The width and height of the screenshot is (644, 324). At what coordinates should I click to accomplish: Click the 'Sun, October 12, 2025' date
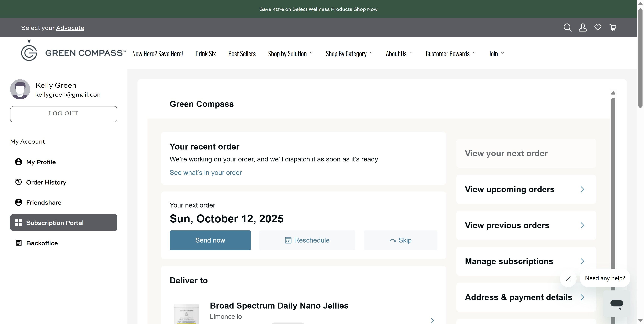226,219
